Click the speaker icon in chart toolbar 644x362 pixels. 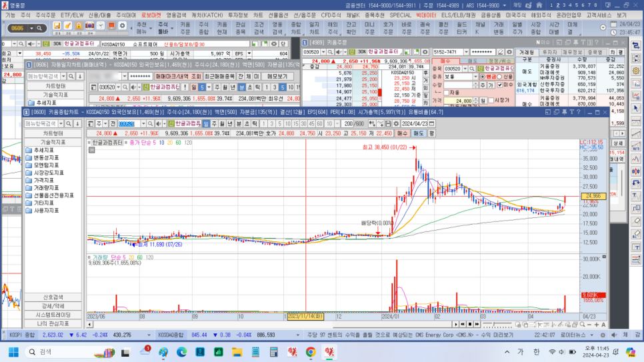[159, 124]
